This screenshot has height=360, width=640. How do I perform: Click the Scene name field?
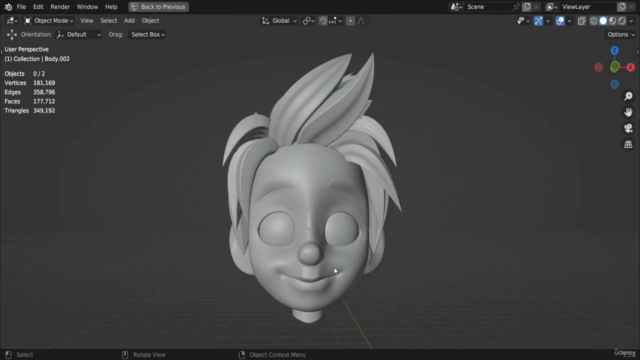point(488,7)
